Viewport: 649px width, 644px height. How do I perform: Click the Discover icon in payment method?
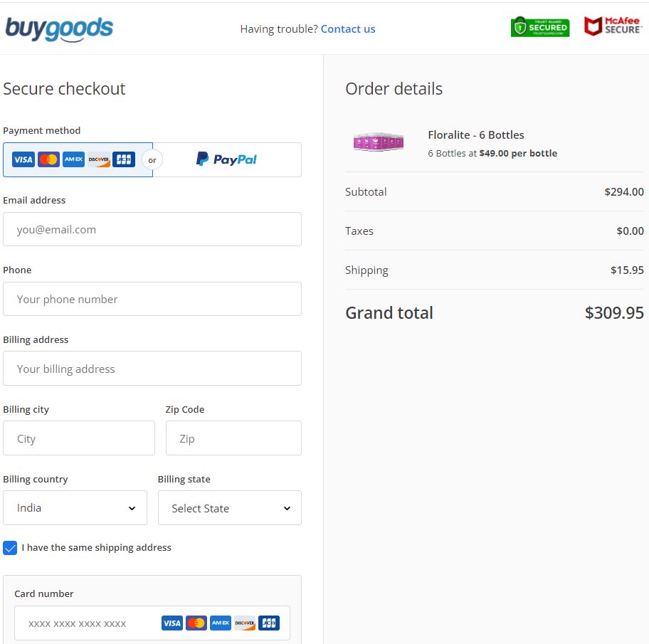pos(99,159)
